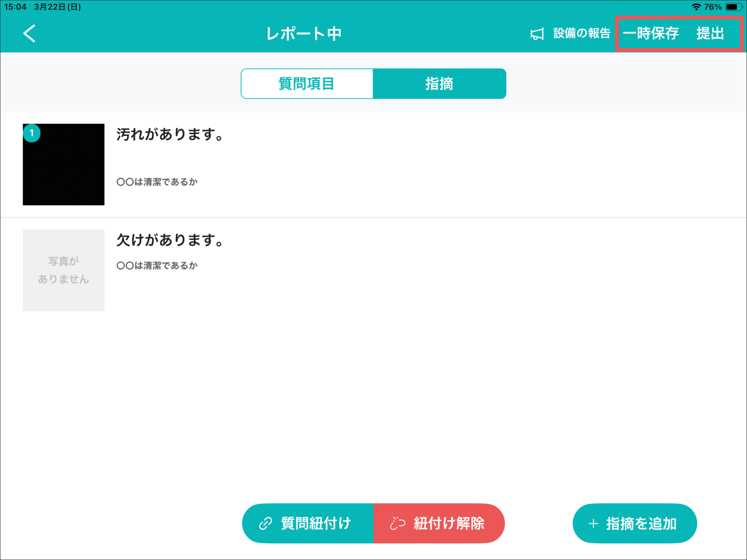Click the megaphone equipment report icon

click(x=537, y=34)
